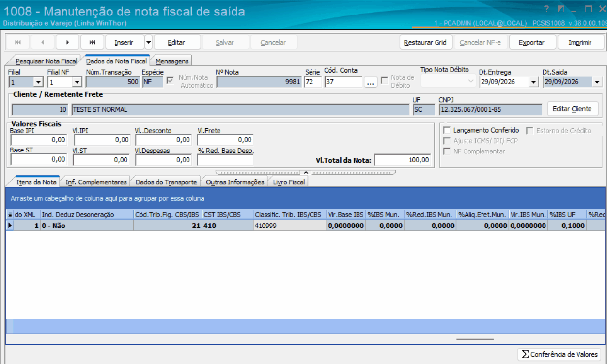Click the Série input field

coord(313,82)
